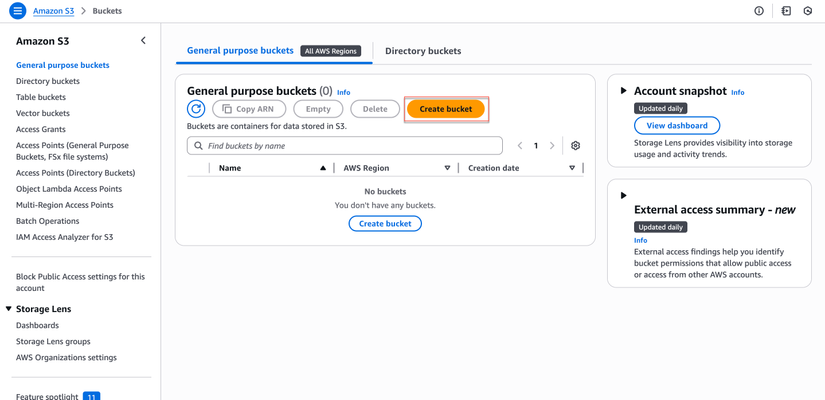Go to previous page of buckets

pos(520,146)
